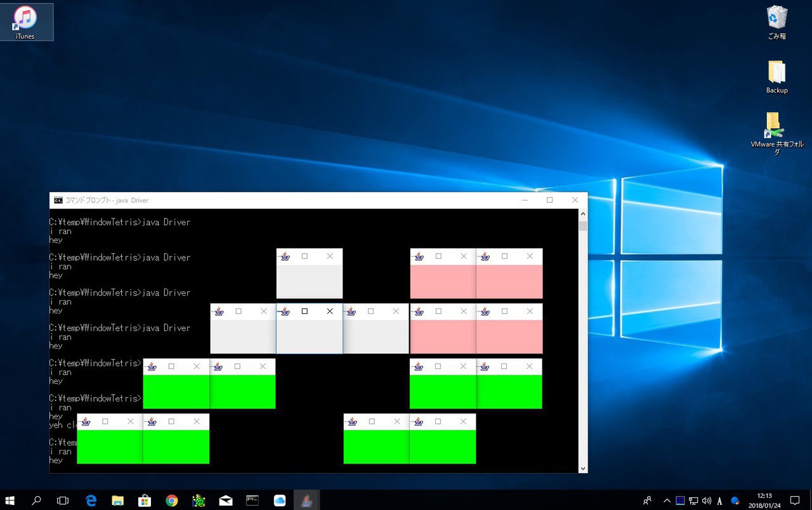Toggle Task View on the taskbar
This screenshot has height=510, width=812.
pos(63,500)
